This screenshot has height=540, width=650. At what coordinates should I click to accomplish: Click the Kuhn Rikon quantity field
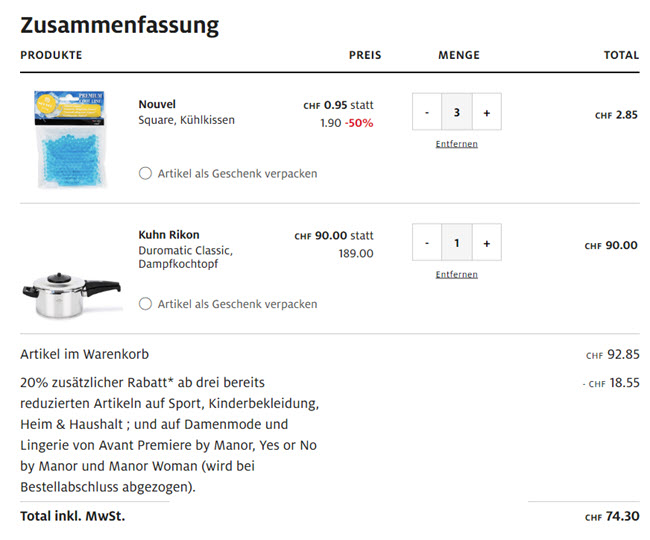coord(457,243)
